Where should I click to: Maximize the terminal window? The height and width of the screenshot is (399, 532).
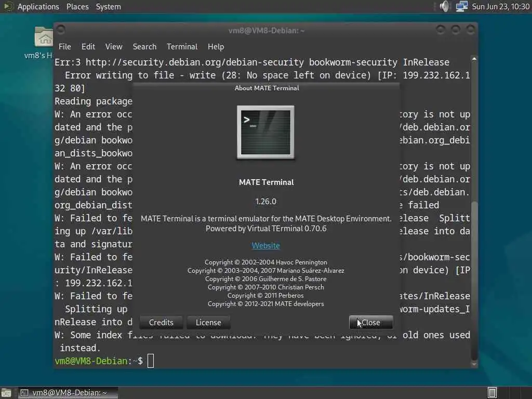point(455,30)
